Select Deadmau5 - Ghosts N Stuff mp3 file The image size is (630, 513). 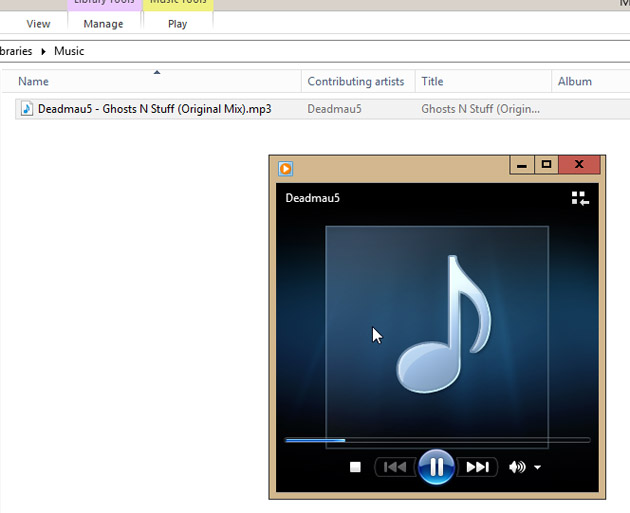[155, 109]
